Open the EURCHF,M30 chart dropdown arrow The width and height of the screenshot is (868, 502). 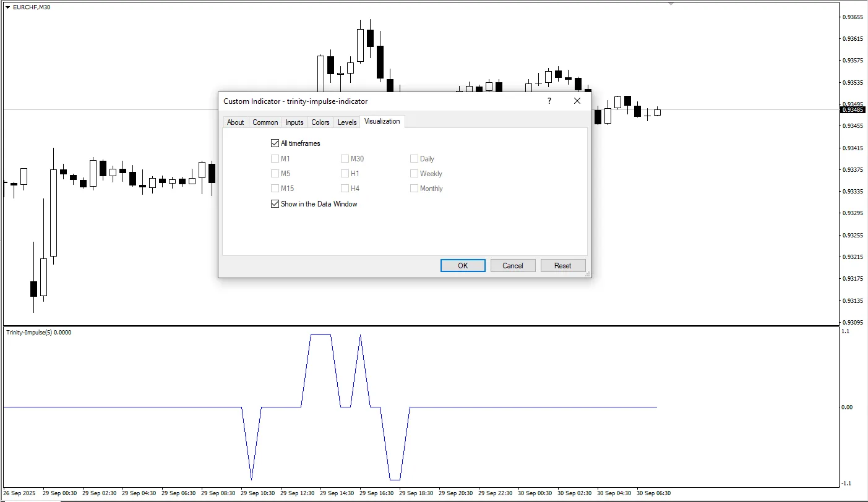[x=7, y=7]
